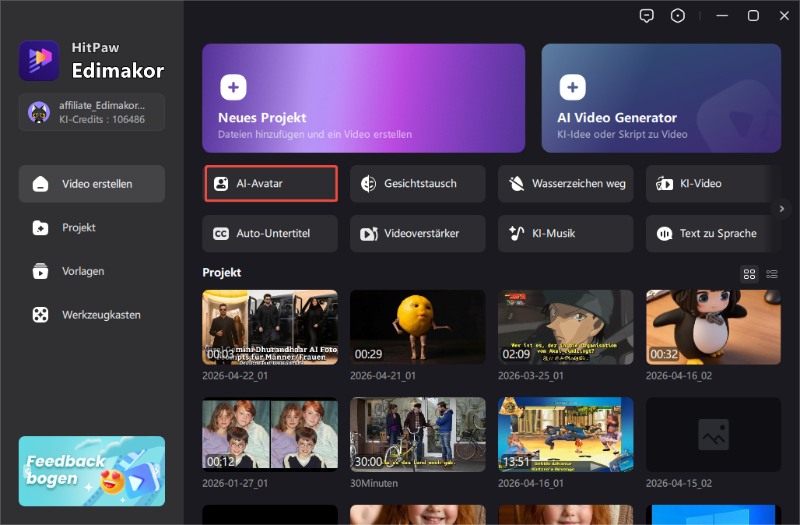Open Vorlagen templates in sidebar
This screenshot has height=525, width=800.
pyautogui.click(x=92, y=271)
